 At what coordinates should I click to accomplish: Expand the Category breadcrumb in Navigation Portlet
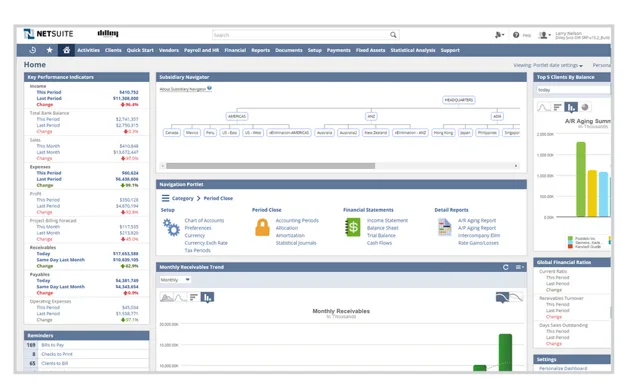tap(183, 198)
